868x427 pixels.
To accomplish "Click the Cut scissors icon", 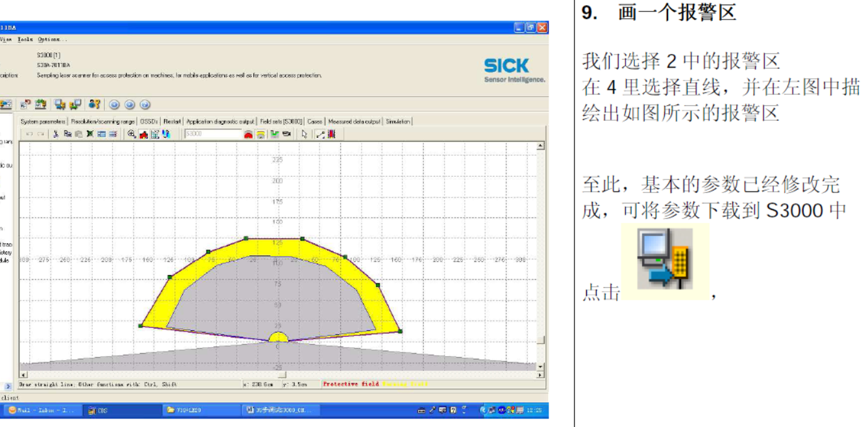I will [56, 134].
